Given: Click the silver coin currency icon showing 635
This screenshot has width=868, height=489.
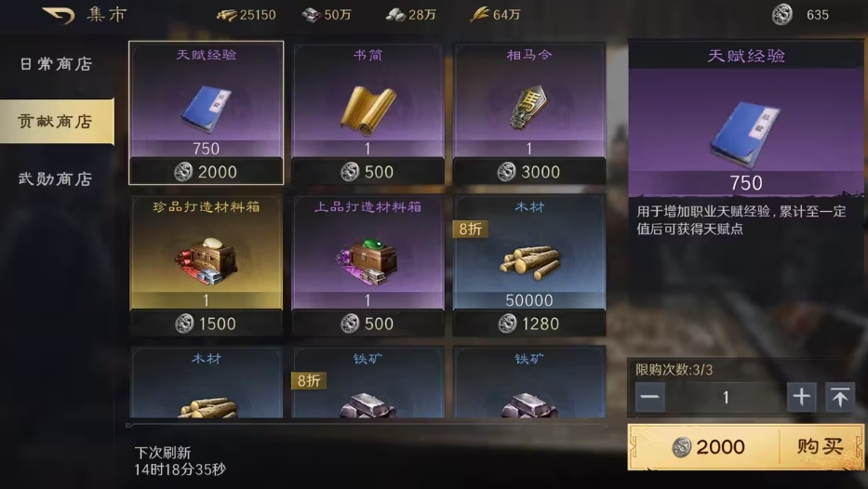Looking at the screenshot, I should pos(782,15).
